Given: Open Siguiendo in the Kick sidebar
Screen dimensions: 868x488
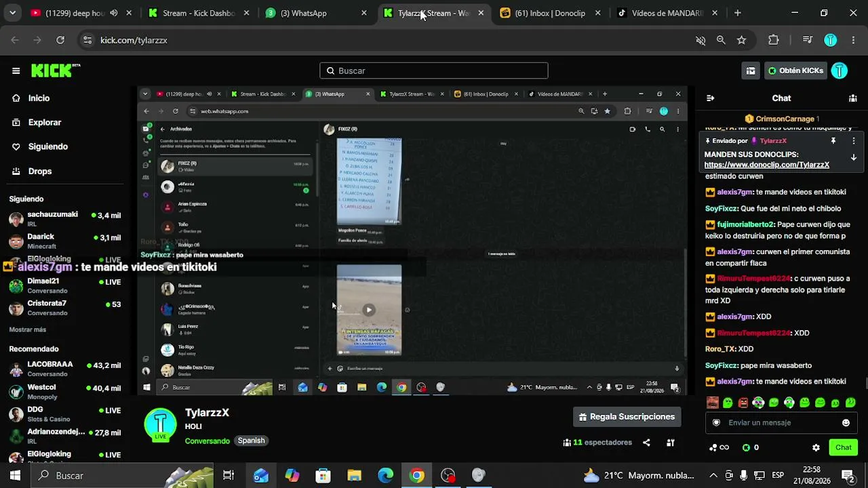Looking at the screenshot, I should [48, 146].
